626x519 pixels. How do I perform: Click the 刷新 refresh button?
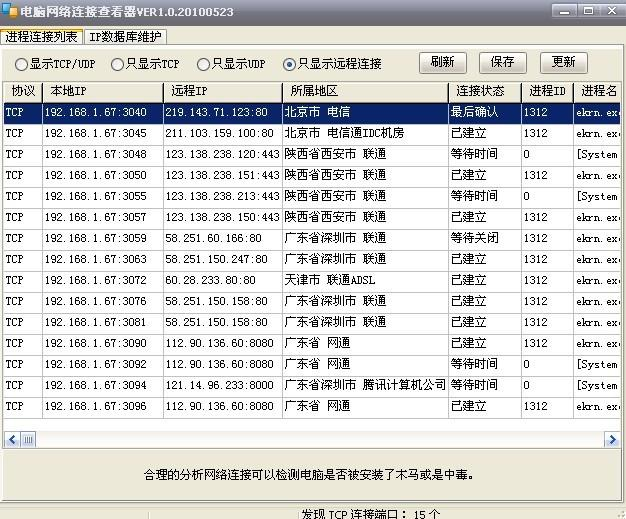pos(443,63)
